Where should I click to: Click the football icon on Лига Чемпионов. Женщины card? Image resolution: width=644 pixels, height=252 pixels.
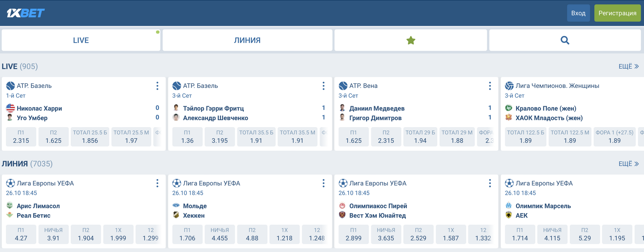(x=509, y=85)
